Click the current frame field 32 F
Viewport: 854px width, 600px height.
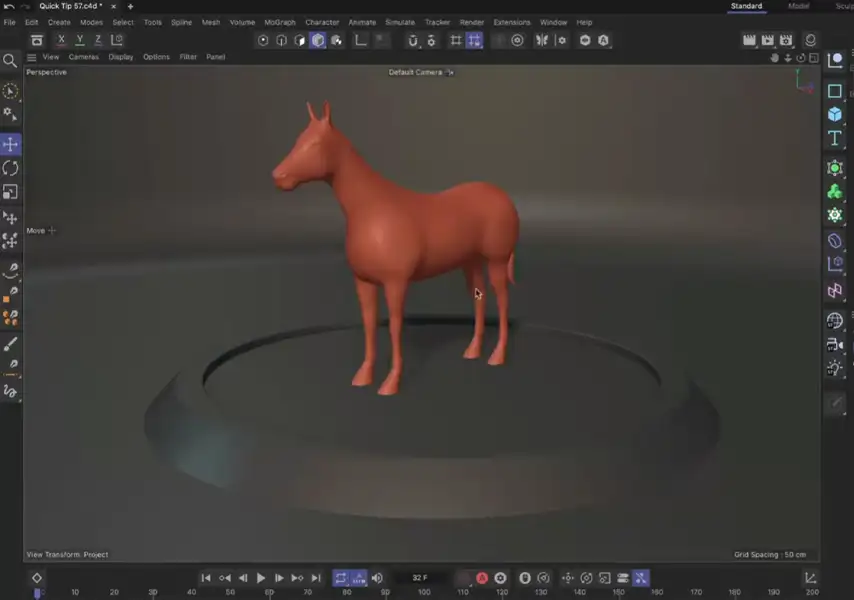420,578
